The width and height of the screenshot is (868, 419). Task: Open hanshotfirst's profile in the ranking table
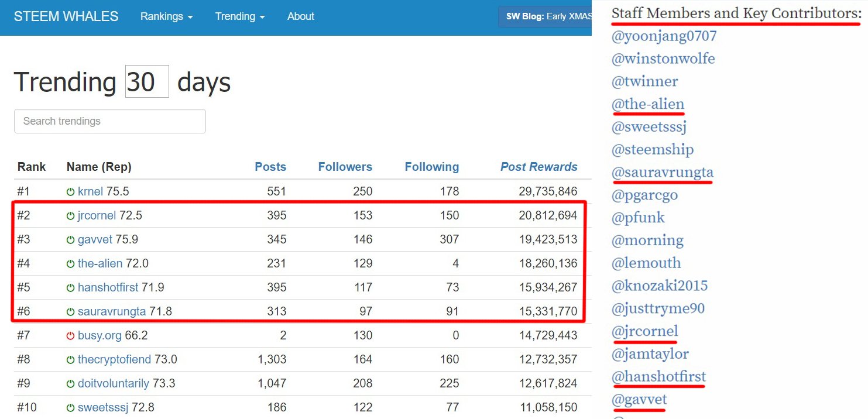[x=107, y=287]
